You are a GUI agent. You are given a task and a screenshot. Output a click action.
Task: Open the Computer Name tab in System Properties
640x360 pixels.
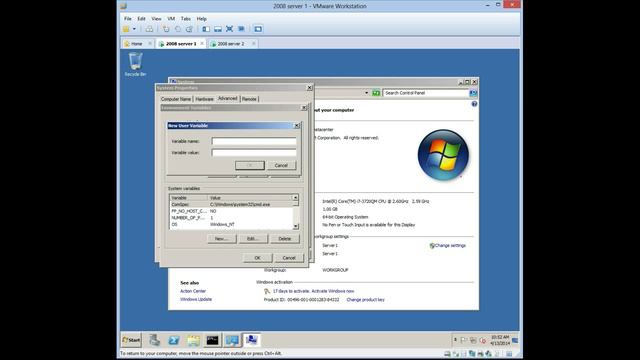pos(176,99)
